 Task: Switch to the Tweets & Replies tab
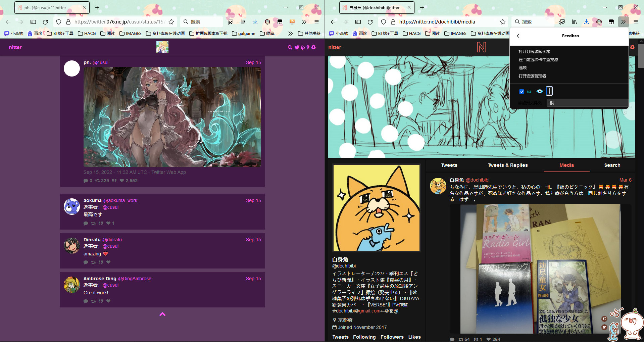(x=507, y=165)
